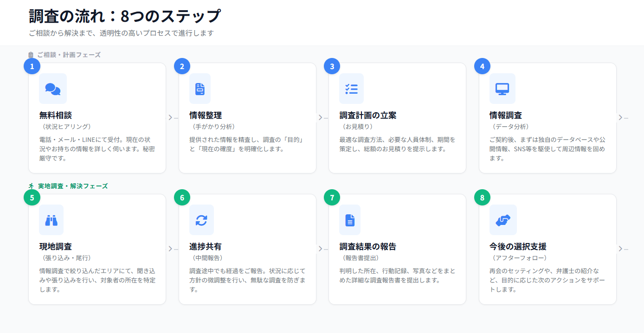Screen dimensions: 644x333
Task: Click the chevron arrow between steps 1 and 2
Action: pyautogui.click(x=170, y=118)
